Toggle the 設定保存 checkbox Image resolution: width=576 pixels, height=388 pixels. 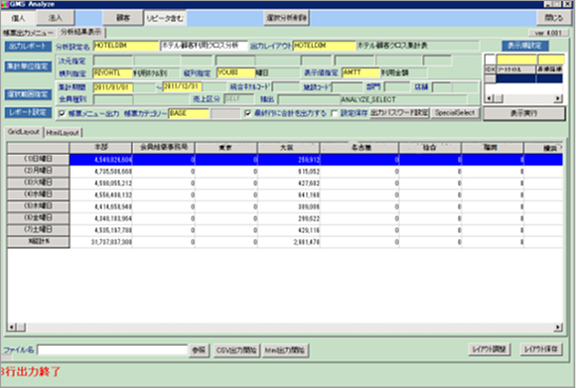coord(334,114)
